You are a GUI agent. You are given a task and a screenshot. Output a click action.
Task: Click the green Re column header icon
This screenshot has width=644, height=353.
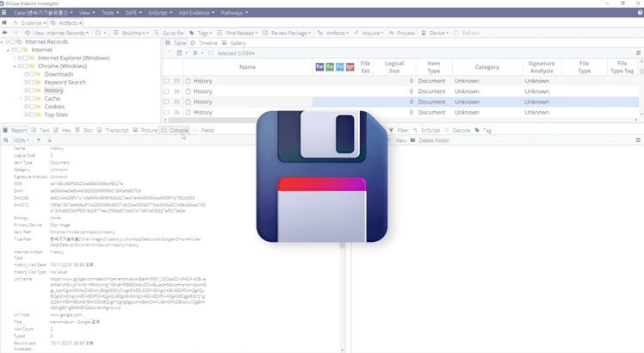(330, 66)
